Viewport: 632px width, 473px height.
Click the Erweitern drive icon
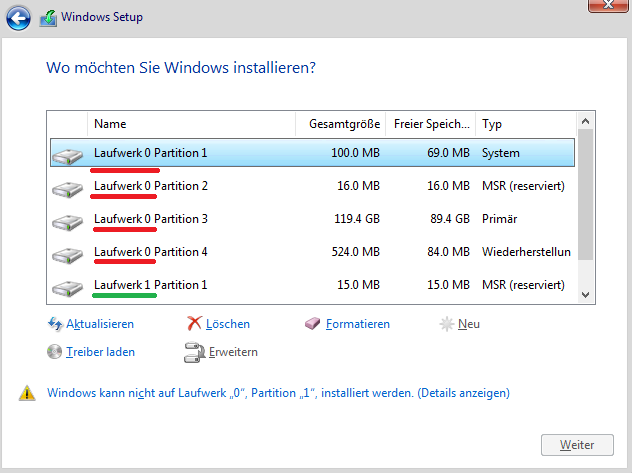coord(194,352)
